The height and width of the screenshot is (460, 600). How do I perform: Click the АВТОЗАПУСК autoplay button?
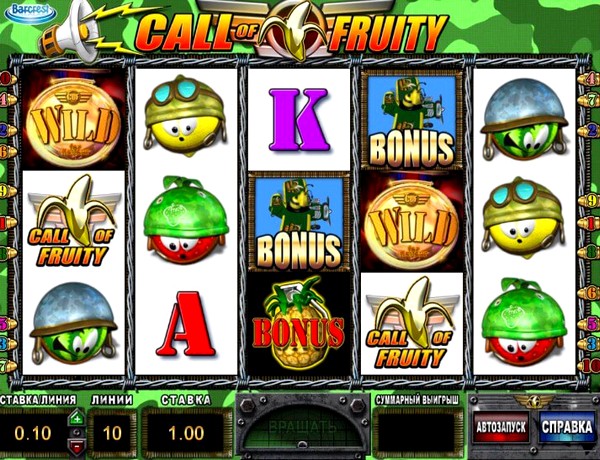(501, 427)
